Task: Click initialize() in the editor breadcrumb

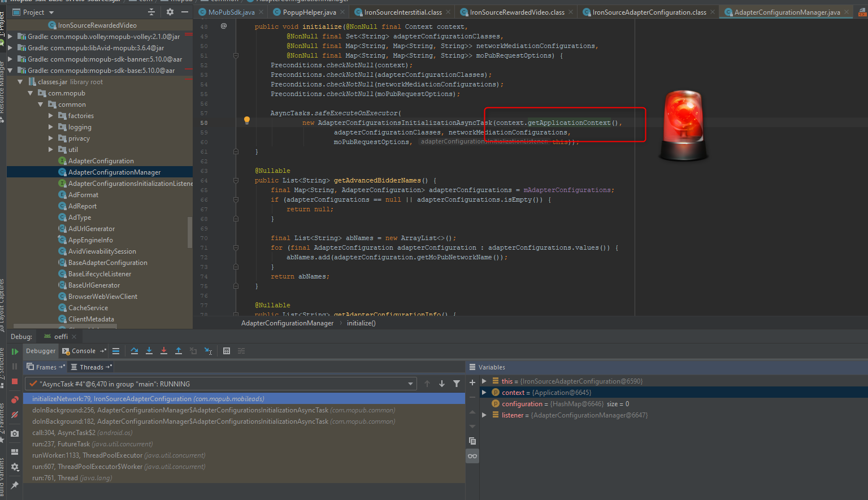Action: pos(361,323)
